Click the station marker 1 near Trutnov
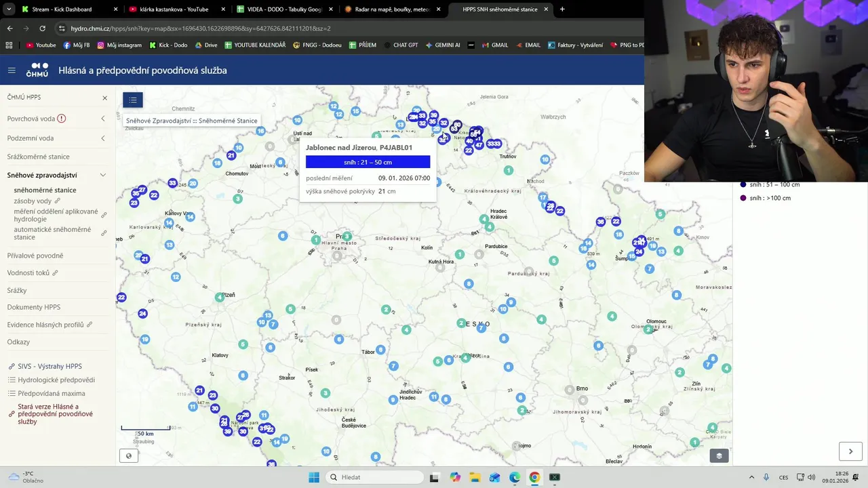 (509, 170)
